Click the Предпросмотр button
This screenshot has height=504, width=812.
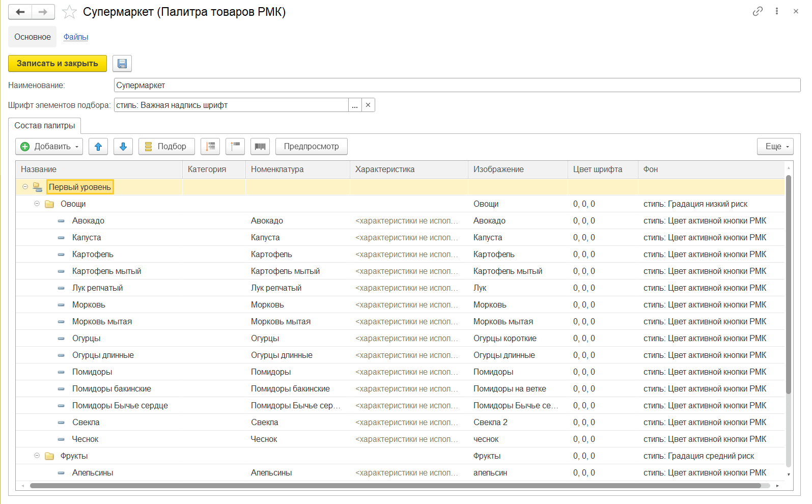tap(311, 147)
